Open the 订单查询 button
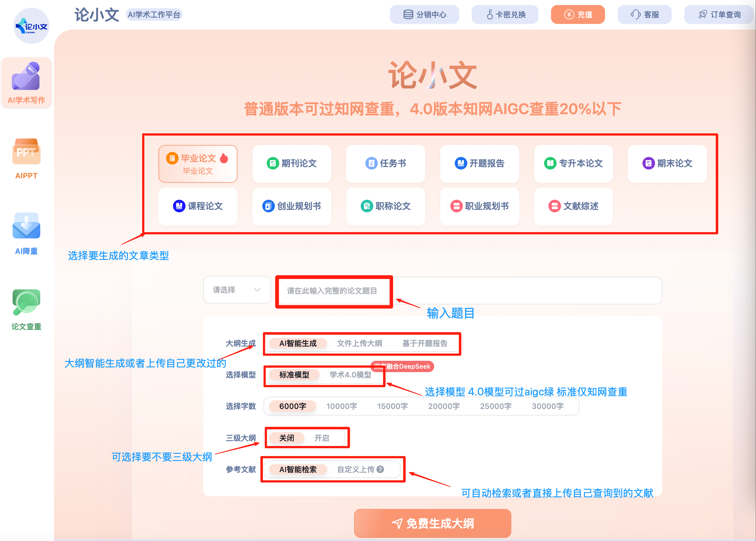This screenshot has width=756, height=541. [719, 15]
